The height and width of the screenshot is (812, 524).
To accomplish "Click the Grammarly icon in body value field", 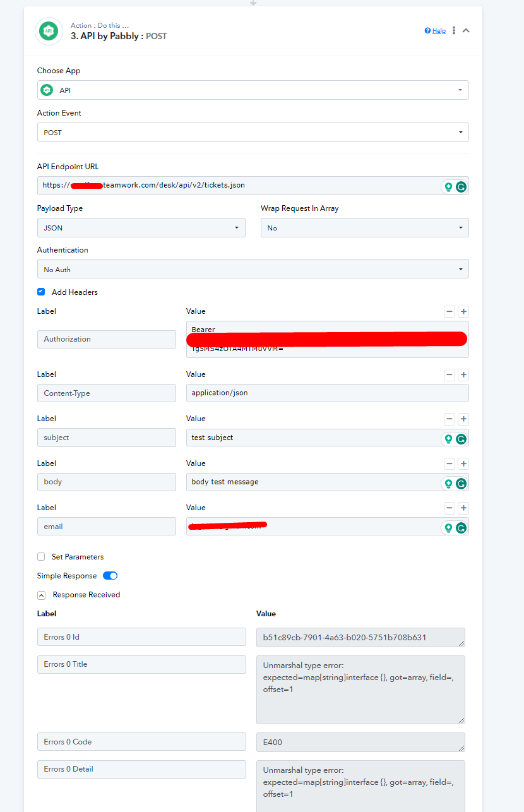I will pyautogui.click(x=461, y=484).
